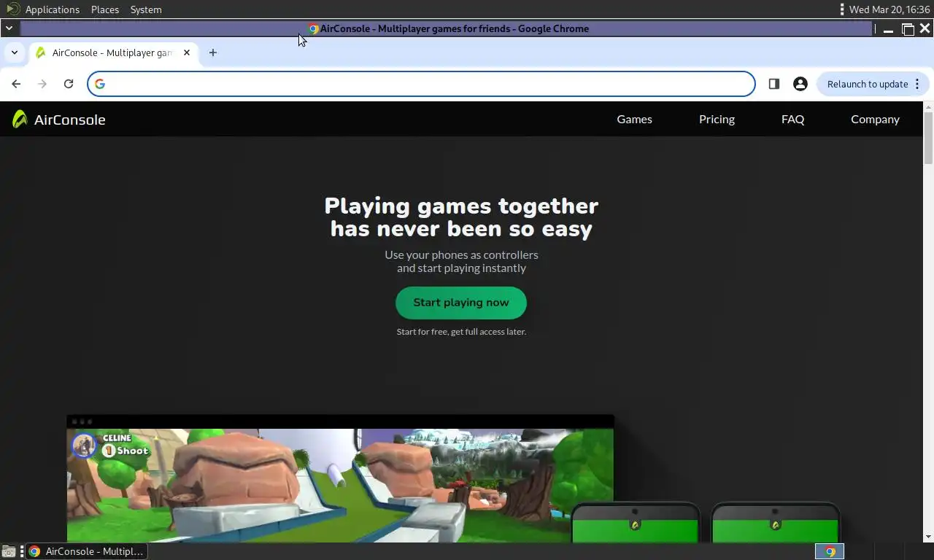Screen dimensions: 934x560
Task: Click 'Use your phones as controllers' text
Action: 461,254
